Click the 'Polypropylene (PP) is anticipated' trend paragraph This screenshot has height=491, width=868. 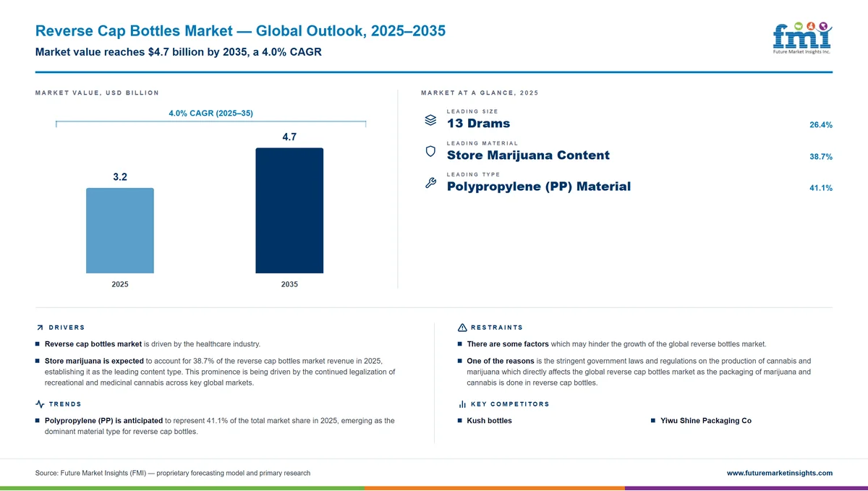coord(219,426)
